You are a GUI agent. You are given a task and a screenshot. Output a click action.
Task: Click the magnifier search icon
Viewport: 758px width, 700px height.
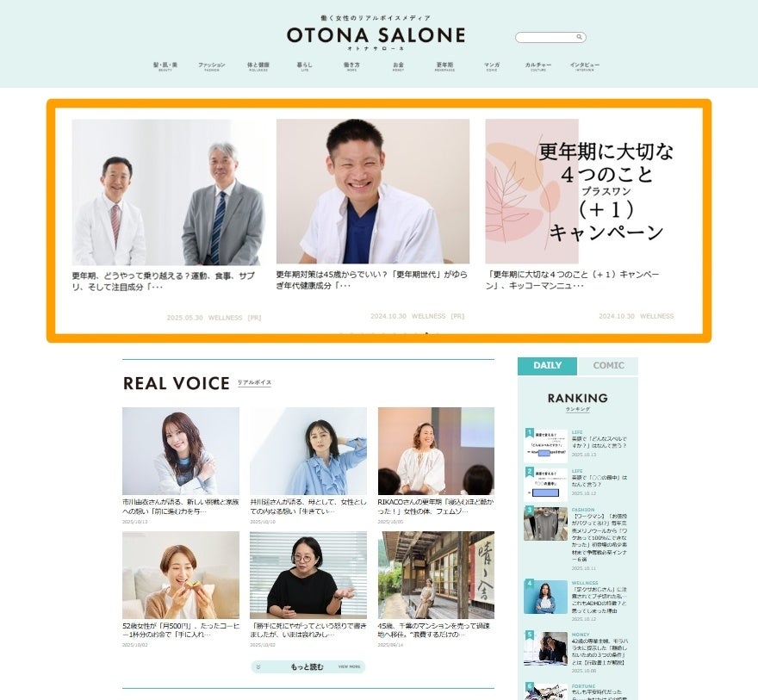[579, 37]
